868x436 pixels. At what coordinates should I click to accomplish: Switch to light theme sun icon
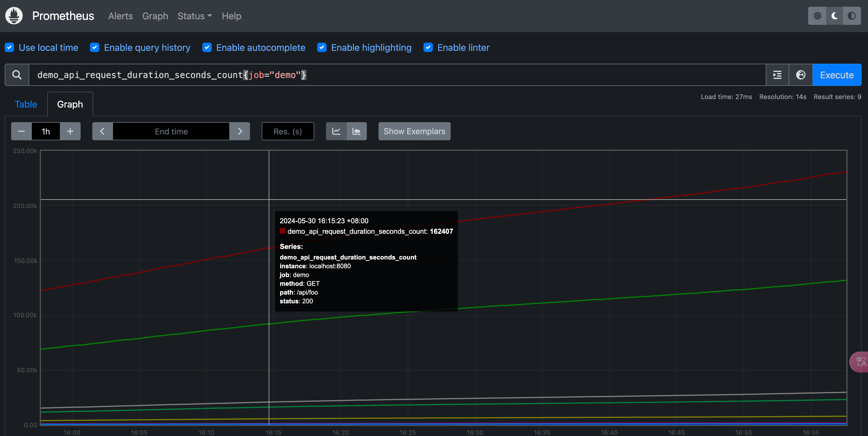(x=817, y=16)
